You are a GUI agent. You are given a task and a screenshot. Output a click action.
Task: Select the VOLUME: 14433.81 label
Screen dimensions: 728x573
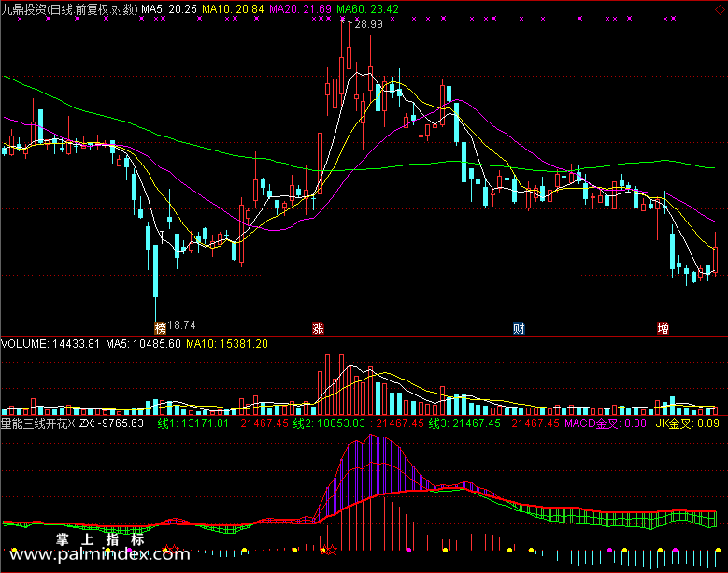[x=50, y=344]
